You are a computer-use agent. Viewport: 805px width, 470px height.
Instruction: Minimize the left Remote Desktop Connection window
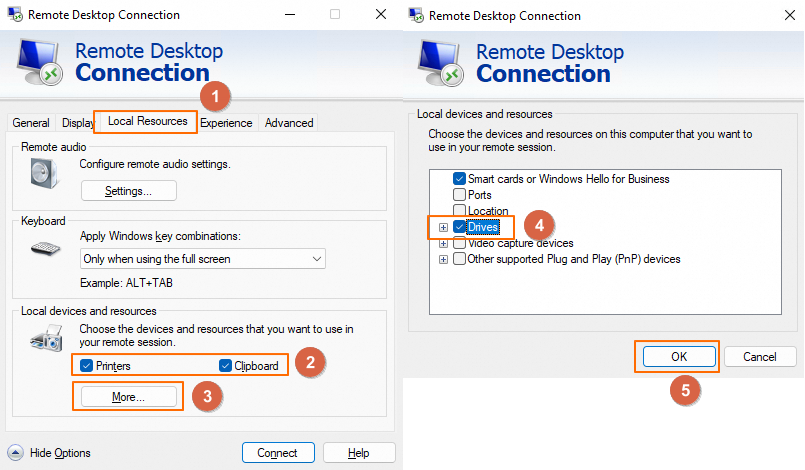tap(290, 14)
